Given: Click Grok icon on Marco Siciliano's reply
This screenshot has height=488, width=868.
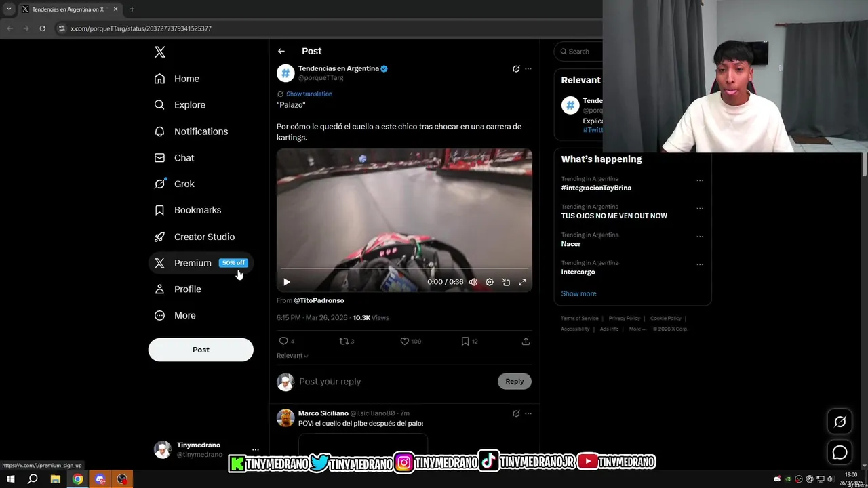Looking at the screenshot, I should [x=516, y=413].
